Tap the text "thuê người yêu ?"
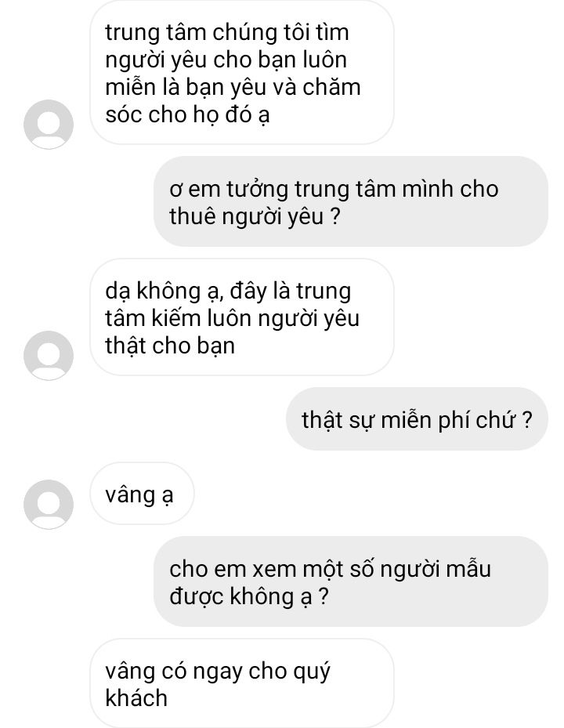This screenshot has height=728, width=564. coord(255,217)
